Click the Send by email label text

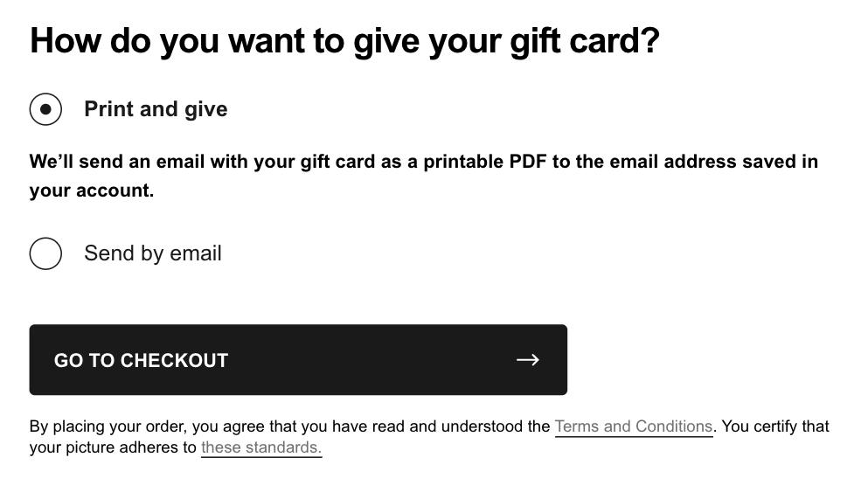[153, 253]
